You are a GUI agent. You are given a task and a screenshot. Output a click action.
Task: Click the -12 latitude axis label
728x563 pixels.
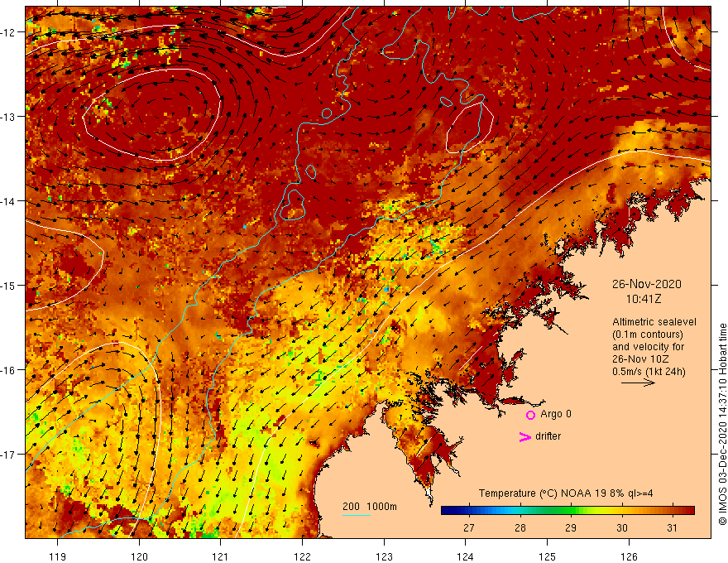(8, 32)
